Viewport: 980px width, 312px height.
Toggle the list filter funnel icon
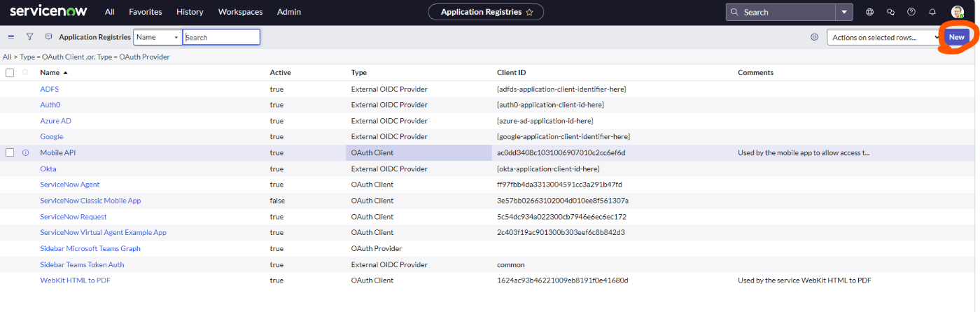[x=30, y=37]
